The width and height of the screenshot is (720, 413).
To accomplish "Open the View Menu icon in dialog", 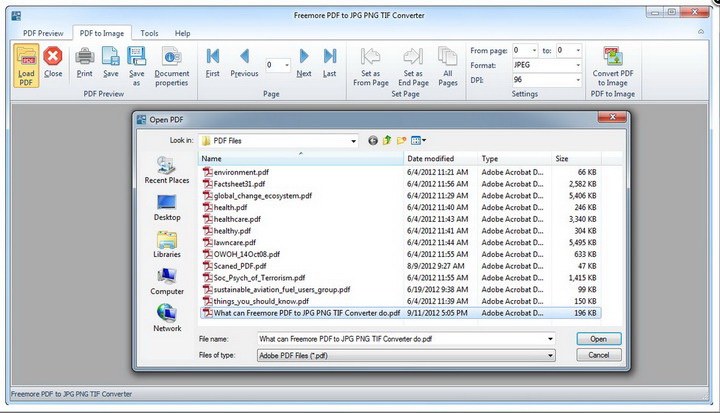I will [418, 141].
